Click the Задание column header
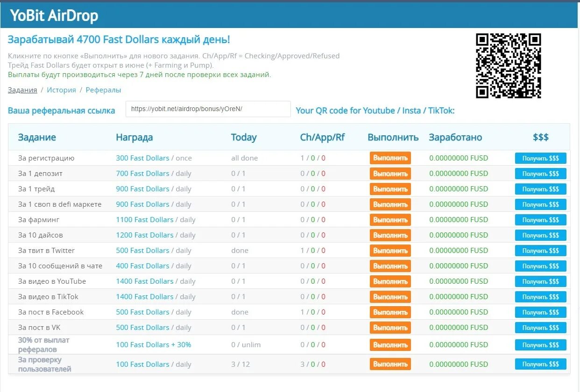580x392 pixels. 37,137
